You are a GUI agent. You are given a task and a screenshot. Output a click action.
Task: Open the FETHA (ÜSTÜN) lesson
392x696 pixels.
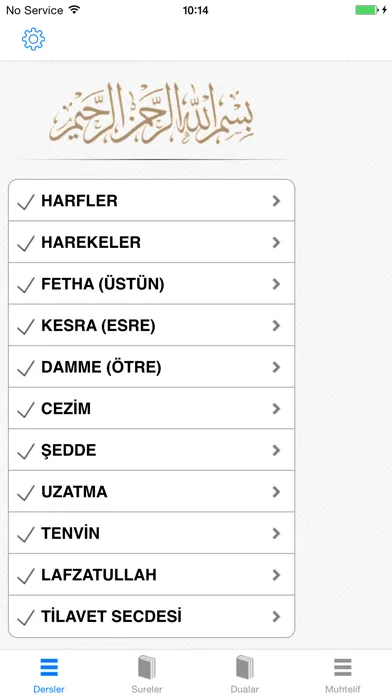pyautogui.click(x=151, y=284)
